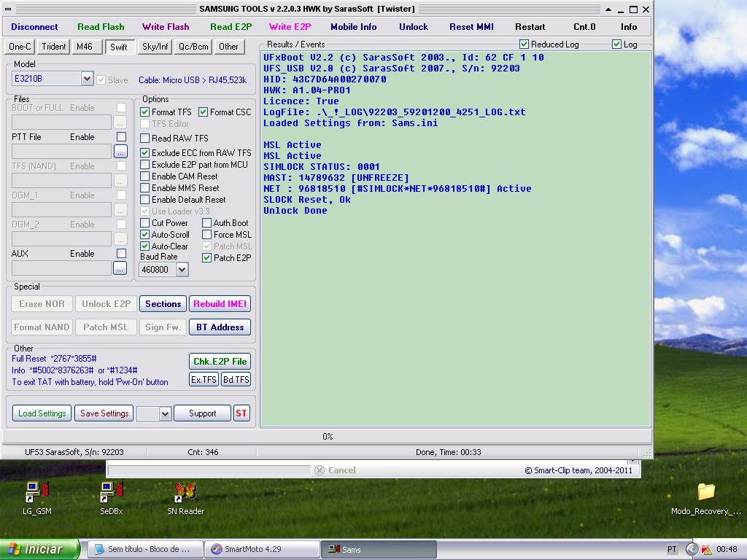
Task: Open the Model E3210B dropdown
Action: coord(87,79)
